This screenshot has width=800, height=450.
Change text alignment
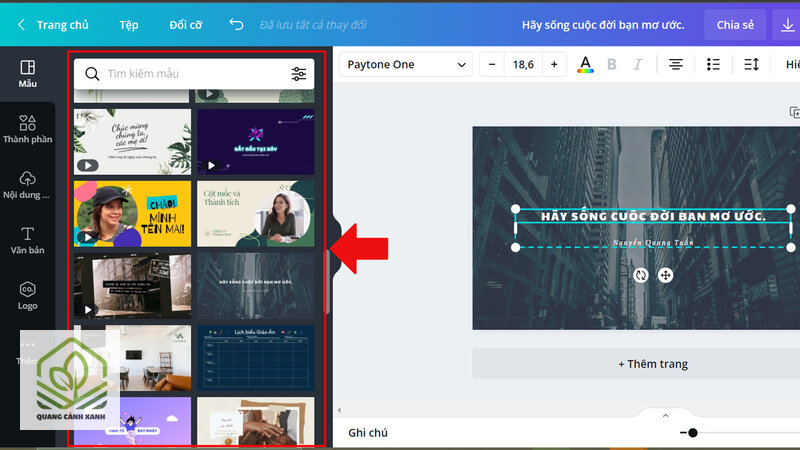pos(676,64)
